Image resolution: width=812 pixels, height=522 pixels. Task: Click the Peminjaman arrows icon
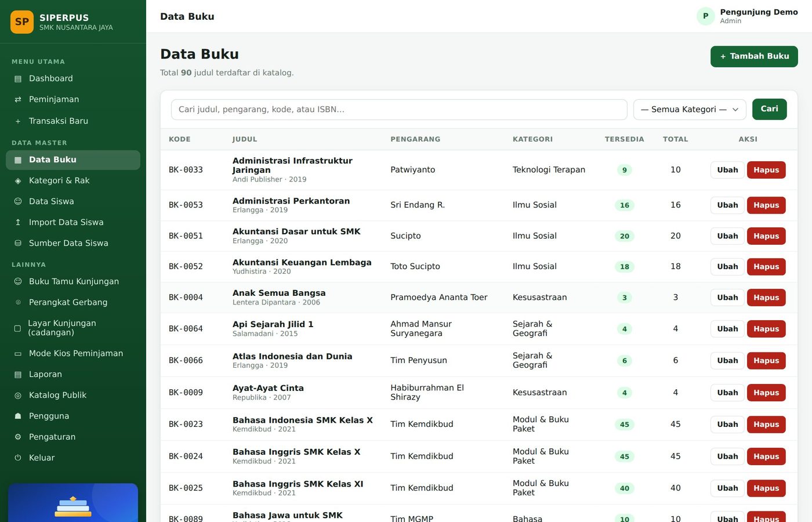coord(18,100)
